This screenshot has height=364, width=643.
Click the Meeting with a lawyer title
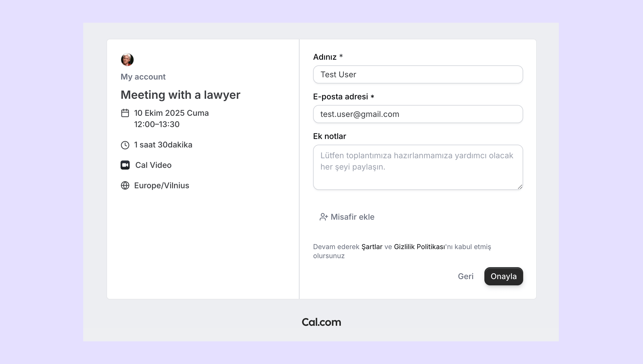pyautogui.click(x=180, y=95)
